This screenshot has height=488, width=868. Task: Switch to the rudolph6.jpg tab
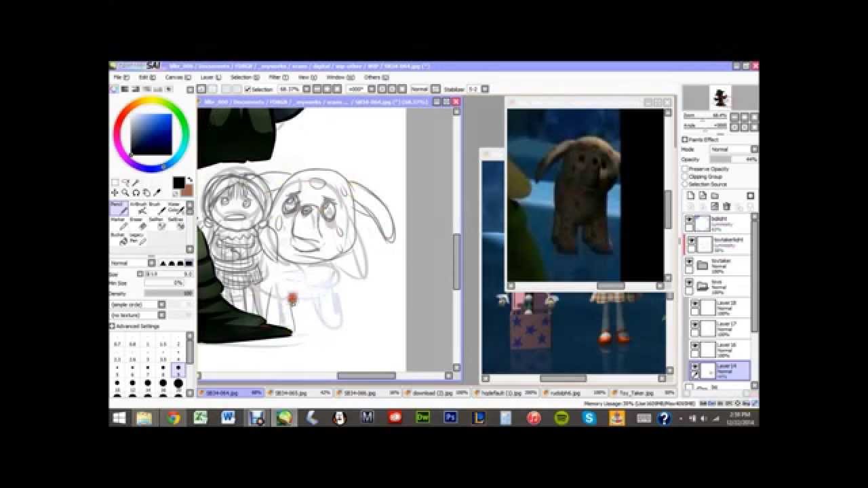(x=574, y=392)
